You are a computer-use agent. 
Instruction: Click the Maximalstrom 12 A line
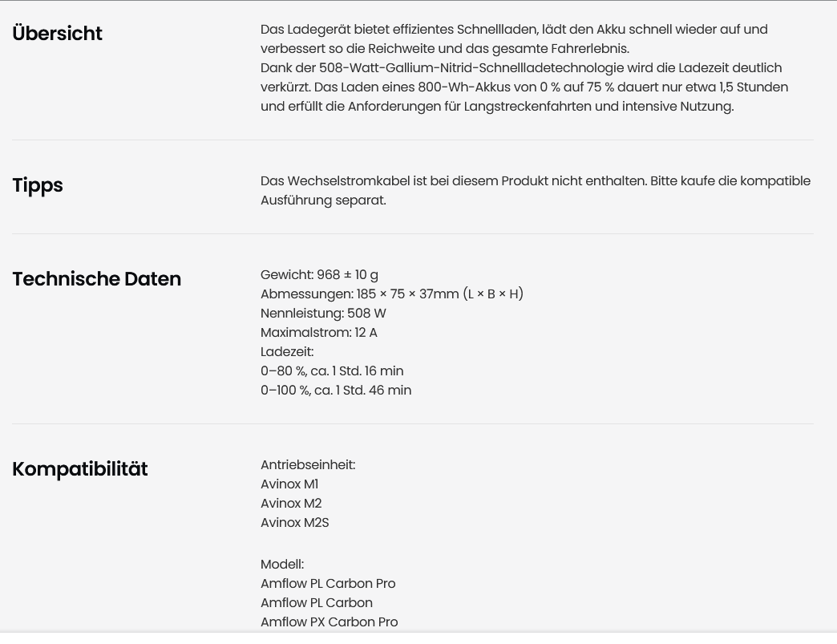pos(318,332)
